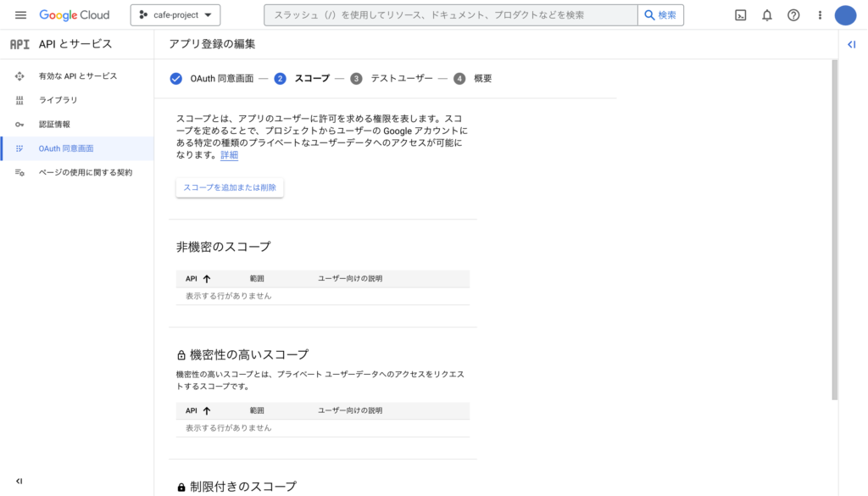Screen dimensions: 868x496
Task: Click スコープを追加または削除 button
Action: (230, 187)
